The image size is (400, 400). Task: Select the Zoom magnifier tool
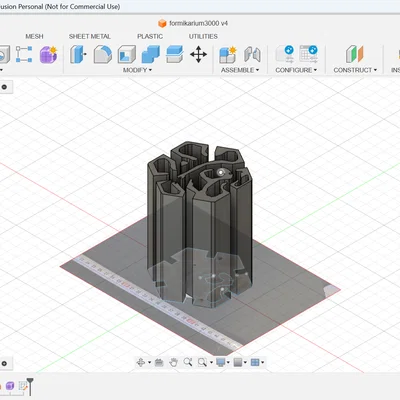(x=188, y=362)
